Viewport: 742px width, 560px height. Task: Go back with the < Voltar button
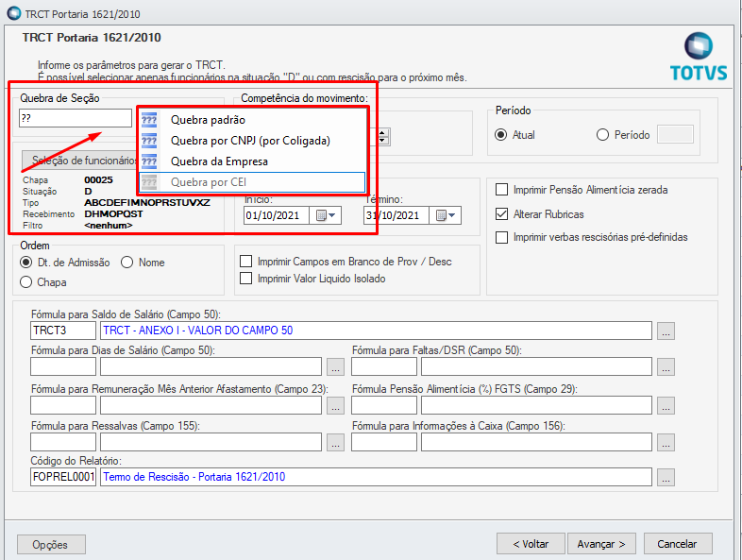pyautogui.click(x=531, y=544)
